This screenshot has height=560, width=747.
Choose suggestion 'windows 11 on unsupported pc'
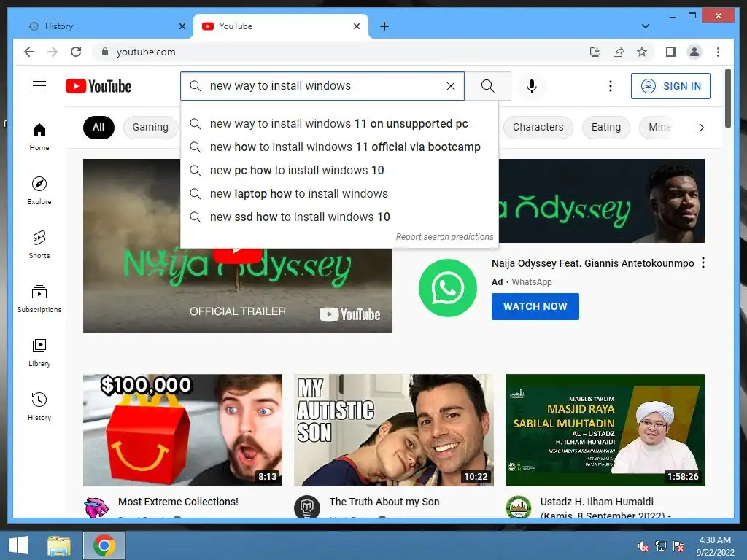tap(339, 124)
